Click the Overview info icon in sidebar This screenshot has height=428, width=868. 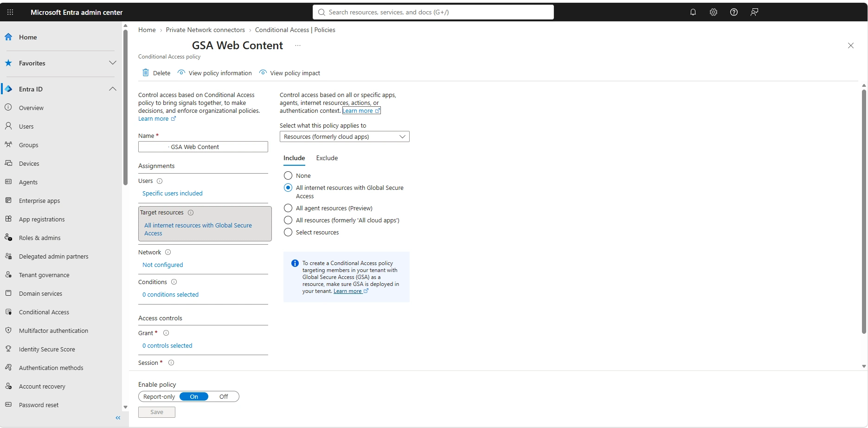click(x=8, y=107)
